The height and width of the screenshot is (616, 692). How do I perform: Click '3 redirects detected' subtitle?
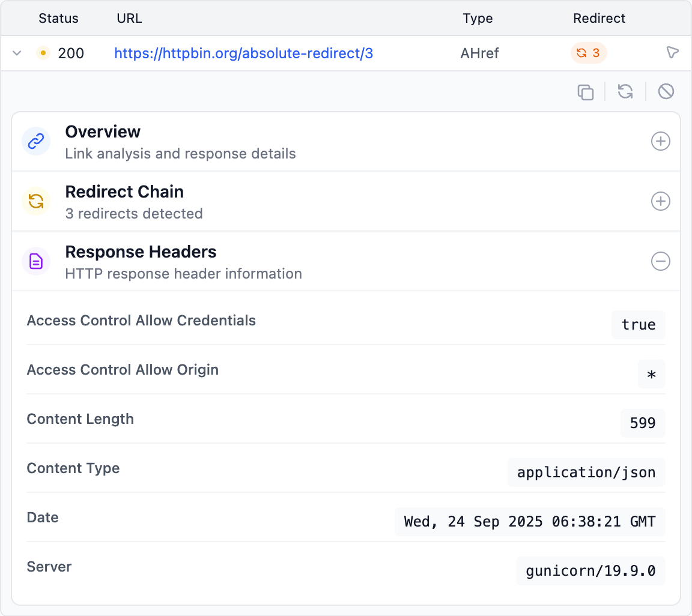134,214
